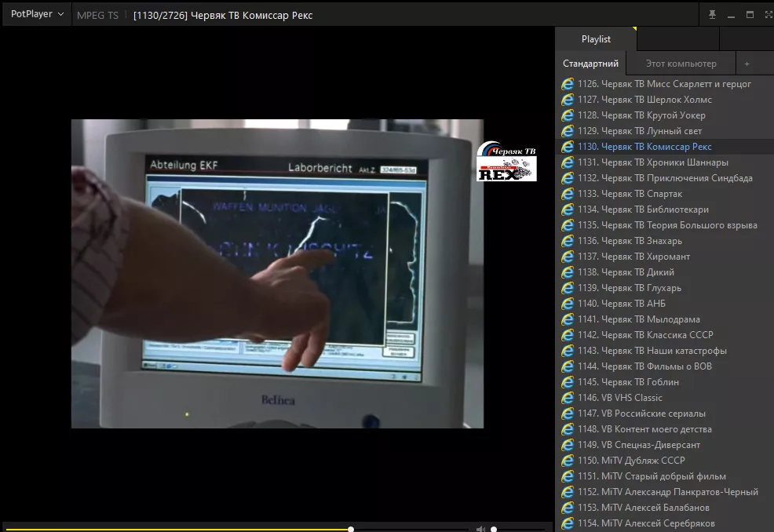
Task: Select 1149. VB Спецназ-Диверсант channel
Action: tap(665, 445)
